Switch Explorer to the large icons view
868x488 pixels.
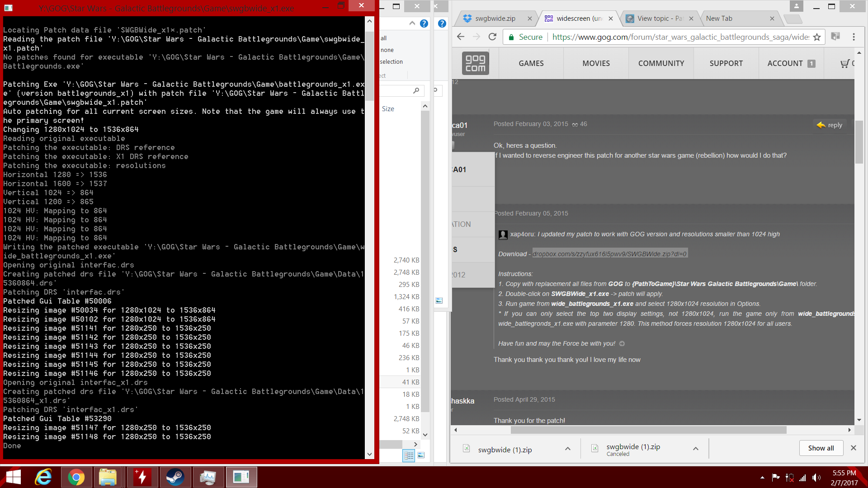pyautogui.click(x=421, y=455)
